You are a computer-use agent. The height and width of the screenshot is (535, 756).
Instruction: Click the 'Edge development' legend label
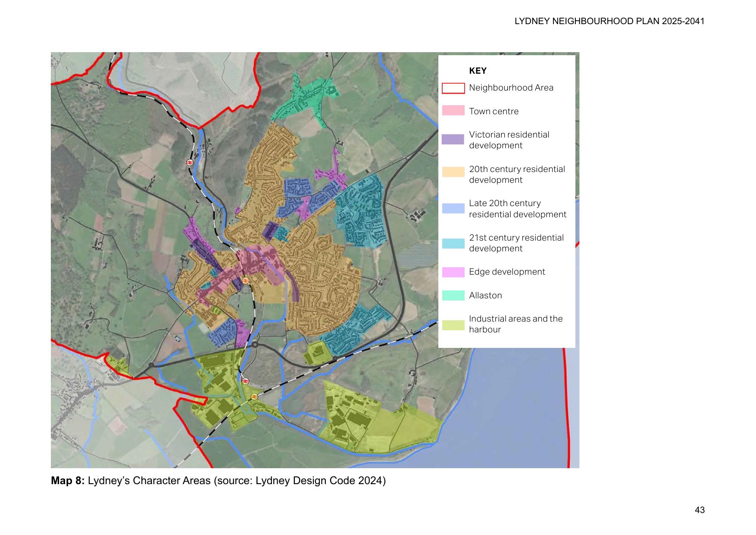click(x=507, y=272)
